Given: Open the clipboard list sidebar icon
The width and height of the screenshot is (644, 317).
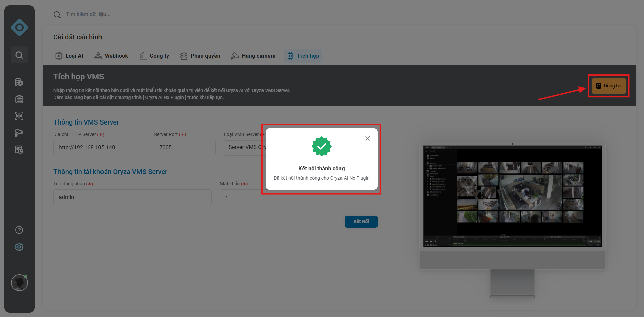Looking at the screenshot, I should (x=19, y=99).
